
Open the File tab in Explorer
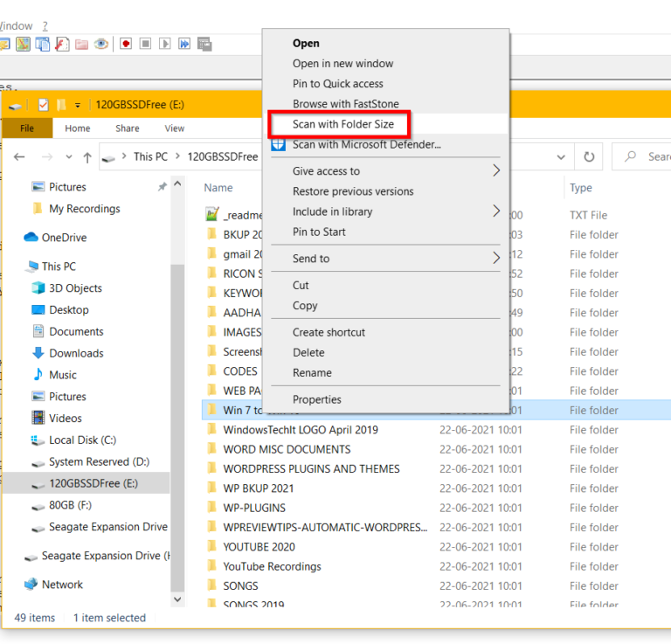[27, 128]
